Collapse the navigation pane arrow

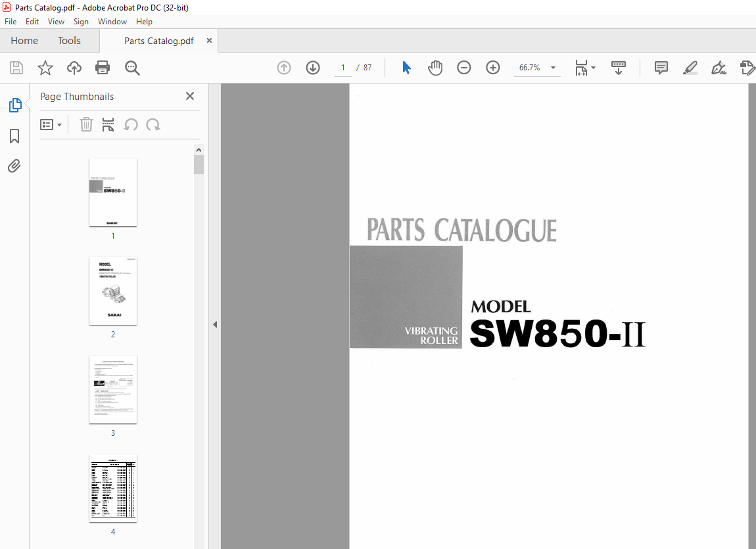215,324
